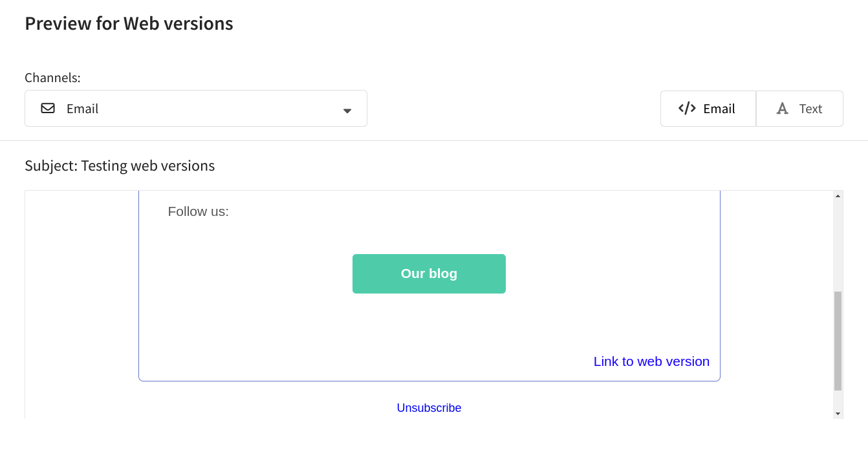
Task: Expand the Channels caret arrow
Action: [x=347, y=111]
